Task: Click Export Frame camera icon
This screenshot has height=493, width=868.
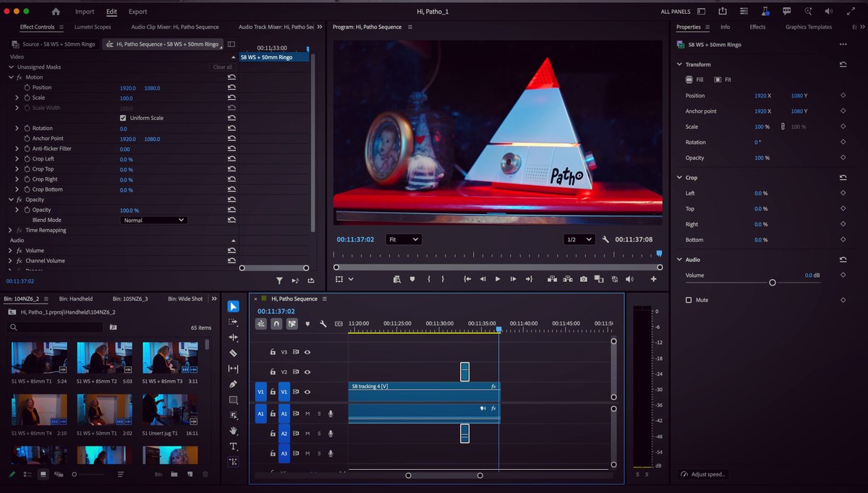Action: coord(584,279)
